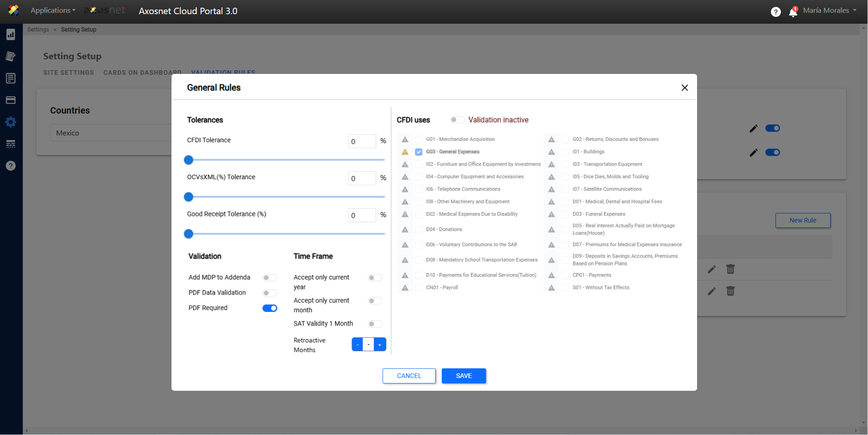Enable CFDI uses validation toggle

coord(457,120)
